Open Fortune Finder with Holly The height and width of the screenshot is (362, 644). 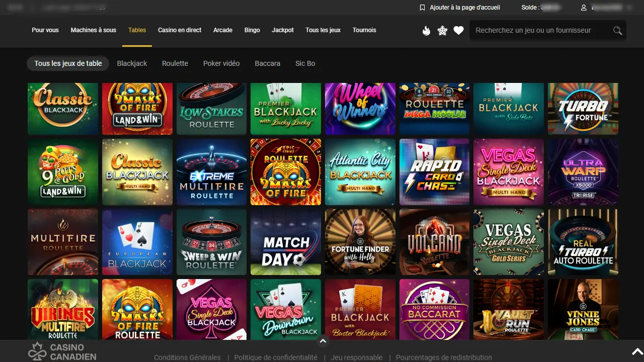point(360,242)
